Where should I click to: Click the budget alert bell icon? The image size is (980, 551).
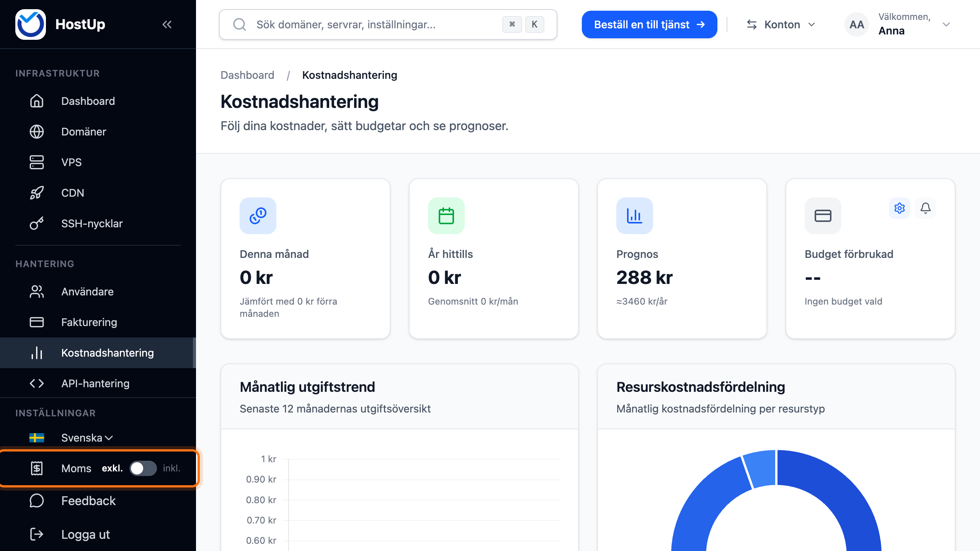click(926, 208)
